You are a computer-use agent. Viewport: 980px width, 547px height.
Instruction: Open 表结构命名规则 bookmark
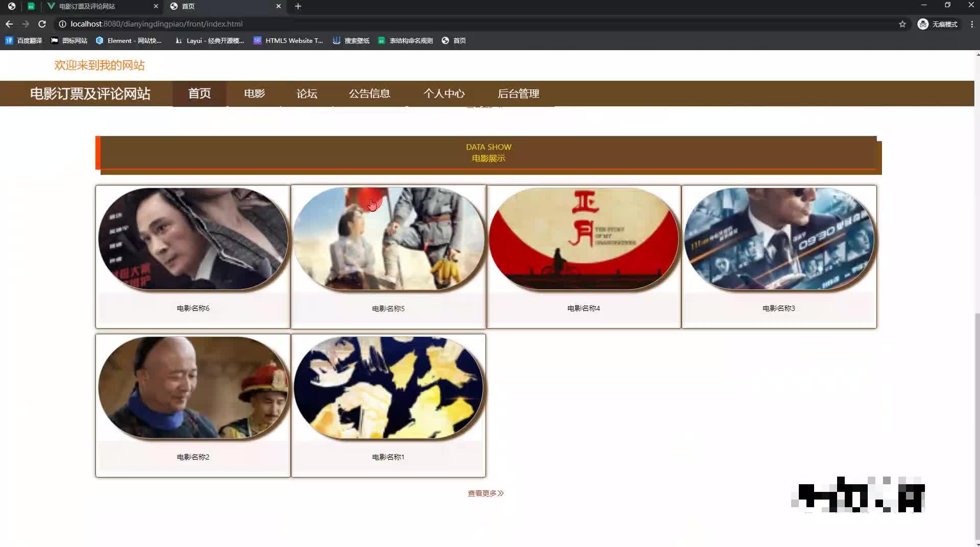pyautogui.click(x=405, y=40)
